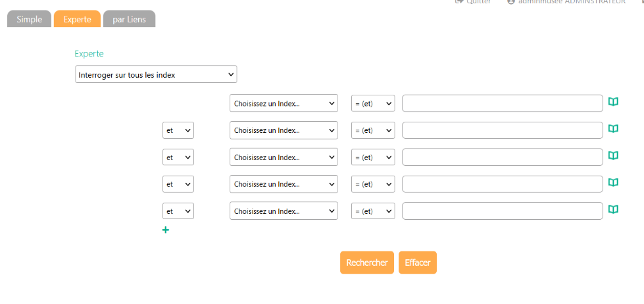Click the book icon in the first search row

(x=613, y=102)
